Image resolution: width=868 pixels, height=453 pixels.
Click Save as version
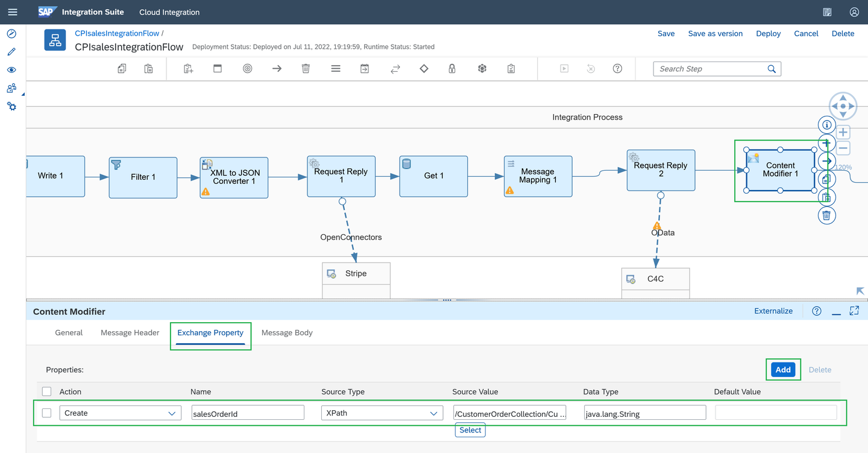(x=715, y=34)
